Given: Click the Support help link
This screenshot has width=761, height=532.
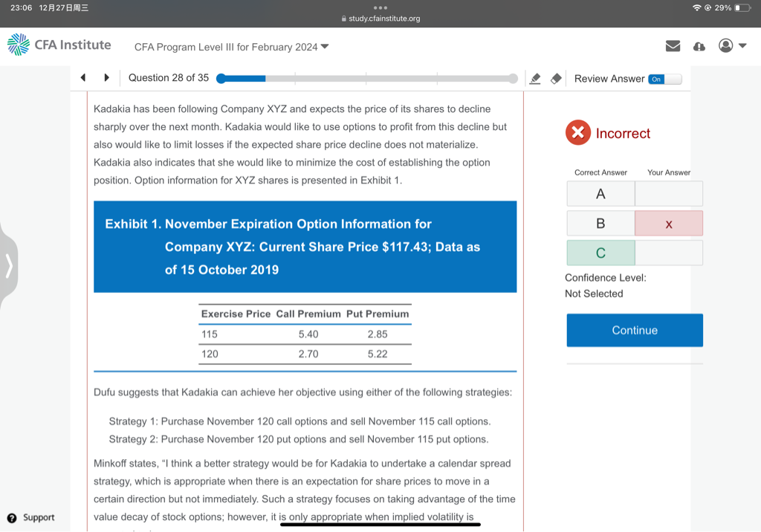Looking at the screenshot, I should click(x=31, y=518).
